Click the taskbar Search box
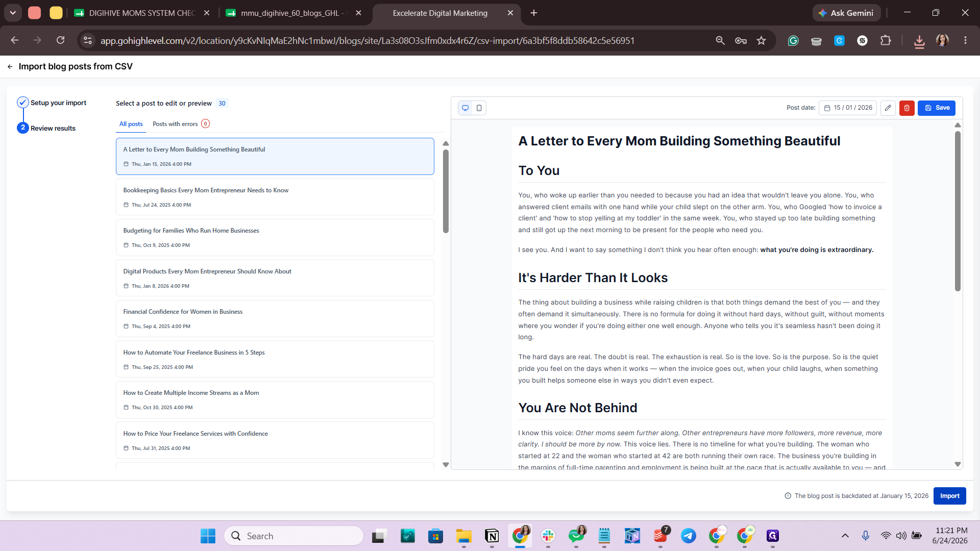 tap(294, 536)
